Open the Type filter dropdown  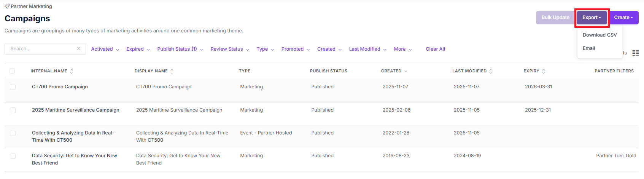coord(265,49)
